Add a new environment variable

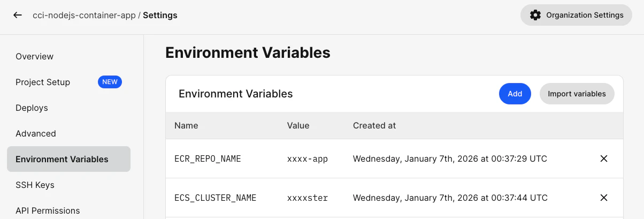click(x=515, y=94)
